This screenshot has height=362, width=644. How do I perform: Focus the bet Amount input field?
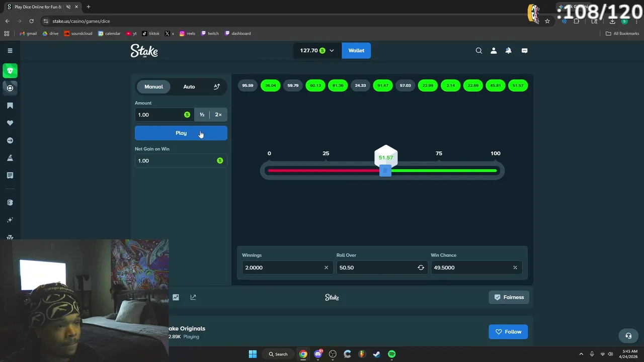tap(164, 115)
